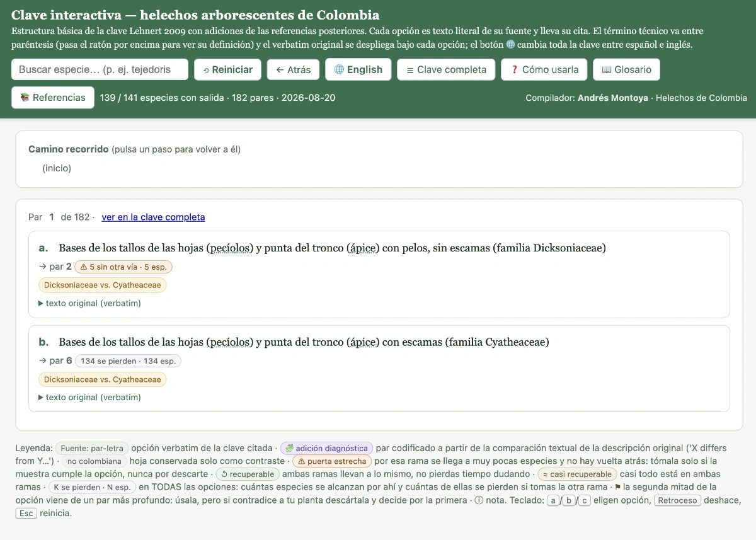Image resolution: width=756 pixels, height=540 pixels.
Task: Open Clave completa view
Action: click(x=446, y=69)
